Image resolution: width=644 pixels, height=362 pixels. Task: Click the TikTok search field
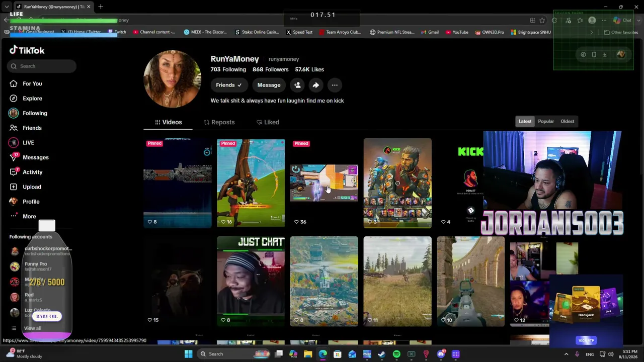(42, 66)
